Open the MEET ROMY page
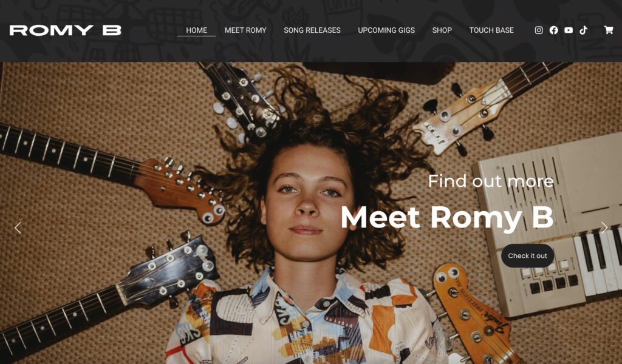This screenshot has width=622, height=364. point(245,30)
